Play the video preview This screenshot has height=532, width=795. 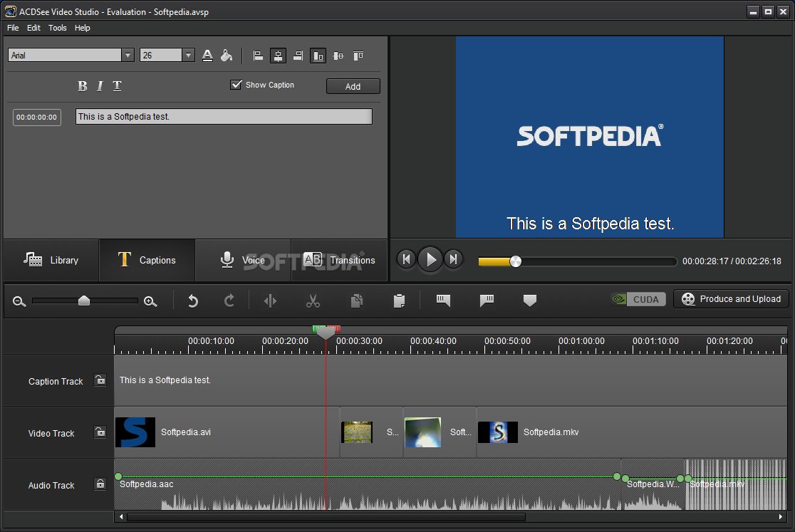[x=430, y=260]
